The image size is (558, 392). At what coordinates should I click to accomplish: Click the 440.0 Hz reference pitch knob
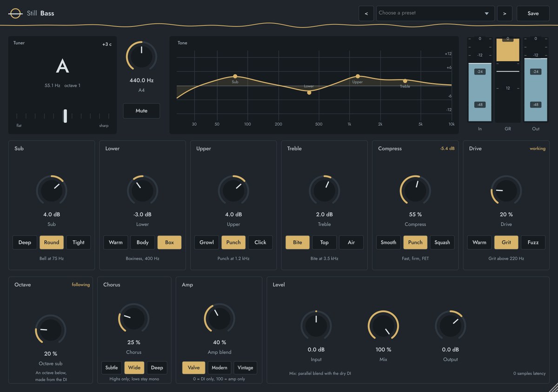point(141,56)
